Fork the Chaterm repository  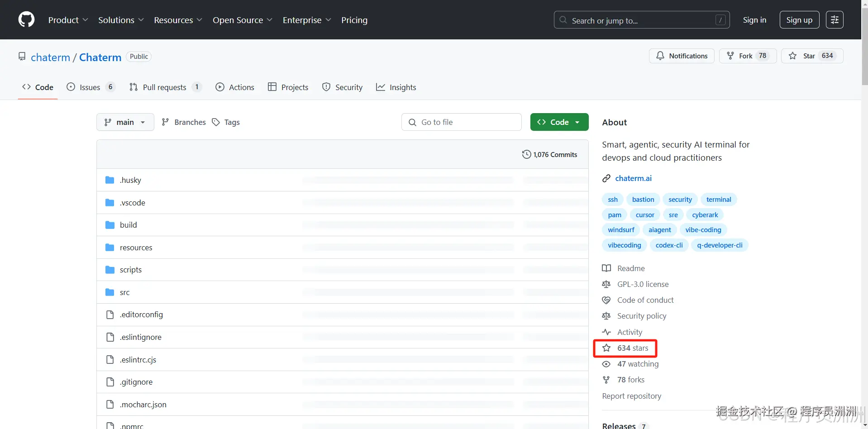[x=748, y=56]
